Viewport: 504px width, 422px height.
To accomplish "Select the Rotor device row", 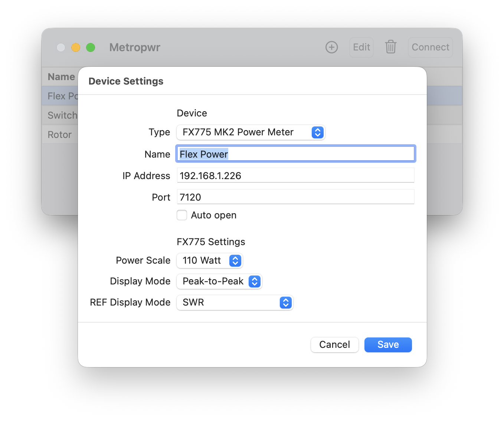I will tap(59, 135).
